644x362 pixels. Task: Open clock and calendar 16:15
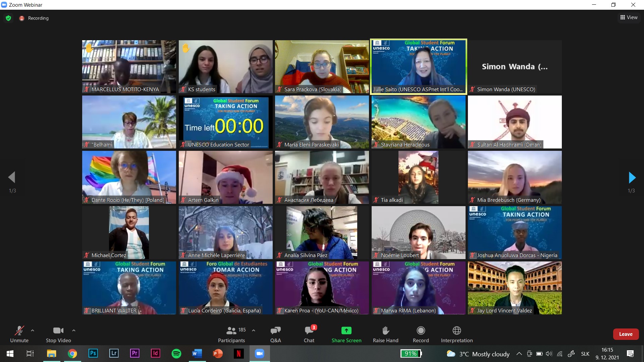coord(607,354)
